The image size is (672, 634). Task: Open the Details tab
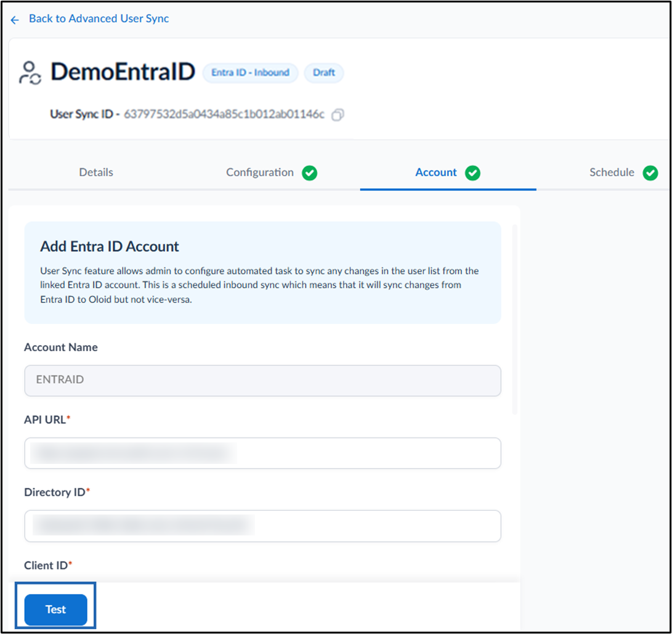96,173
